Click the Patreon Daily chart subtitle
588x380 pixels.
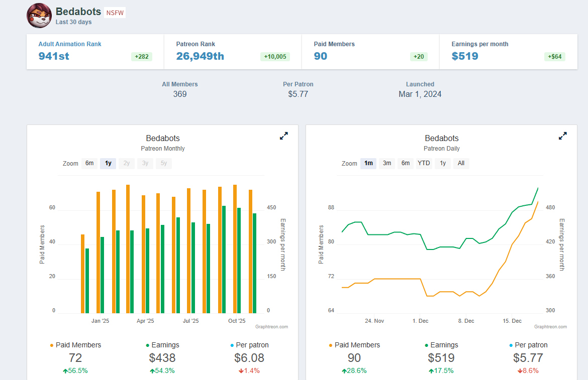(x=441, y=149)
